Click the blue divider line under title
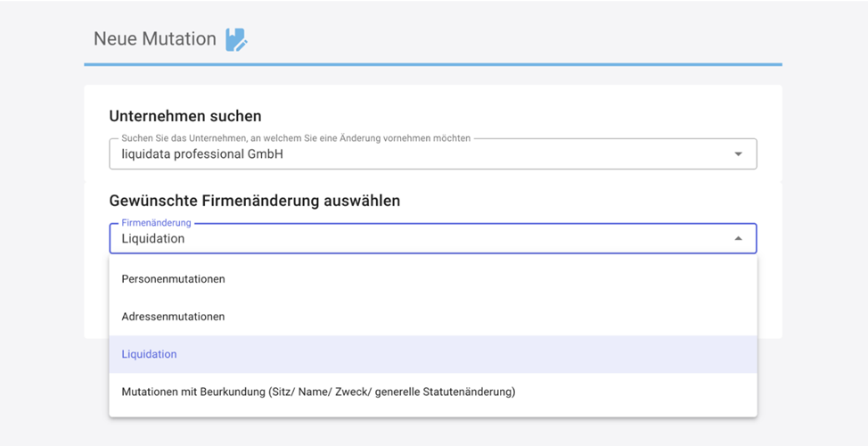The image size is (868, 446). point(433,64)
